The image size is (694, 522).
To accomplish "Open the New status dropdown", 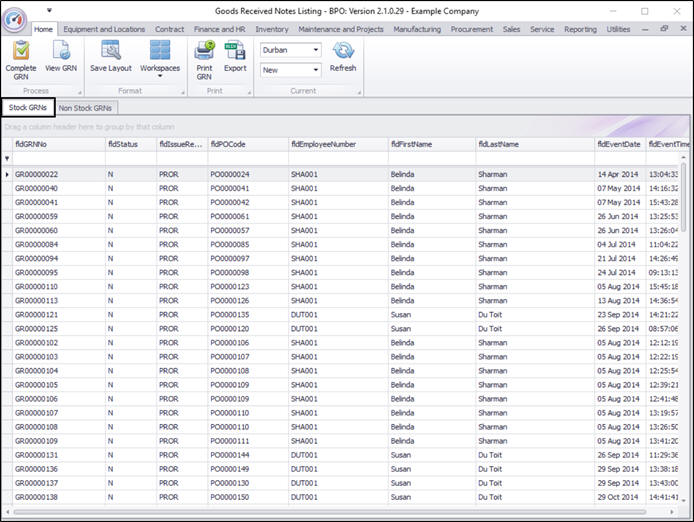I will tap(315, 70).
